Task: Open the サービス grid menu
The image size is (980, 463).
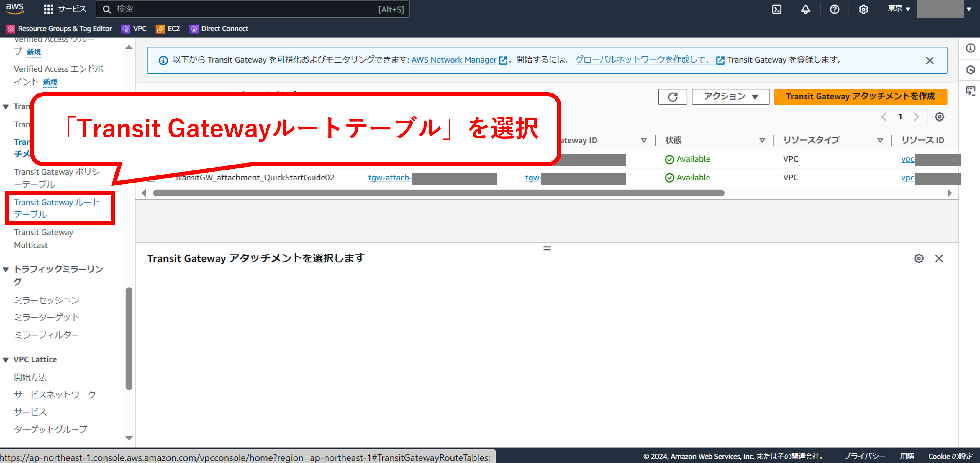Action: pos(65,9)
